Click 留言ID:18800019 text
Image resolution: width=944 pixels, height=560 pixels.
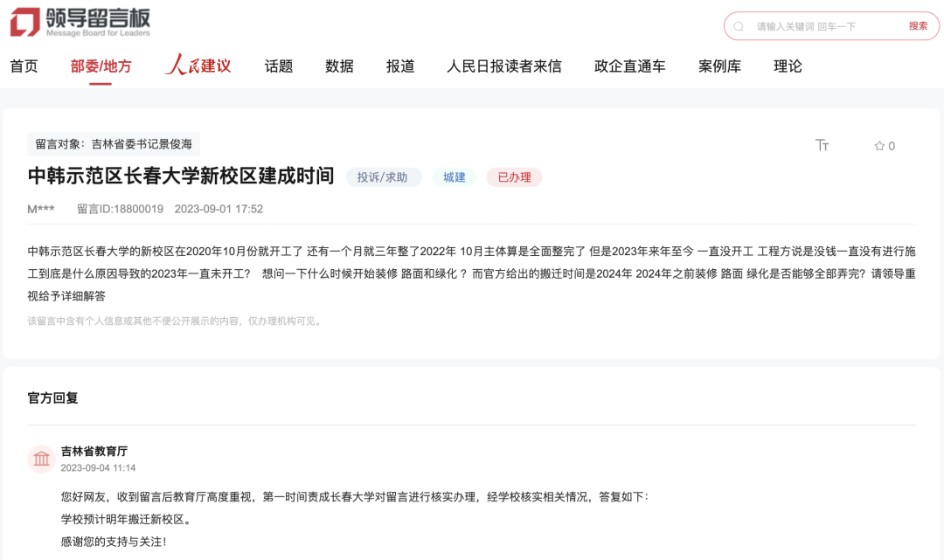(120, 210)
